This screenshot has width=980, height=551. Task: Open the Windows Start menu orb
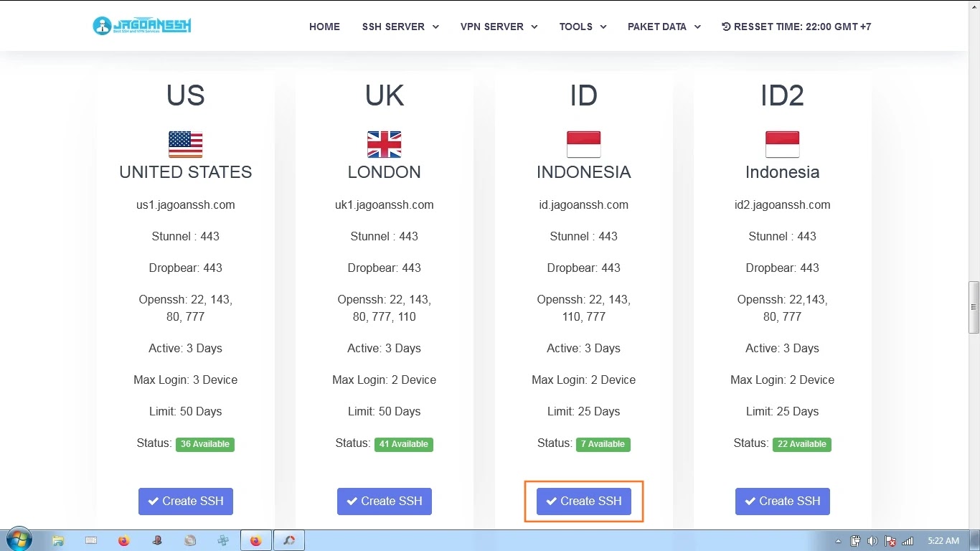(19, 540)
